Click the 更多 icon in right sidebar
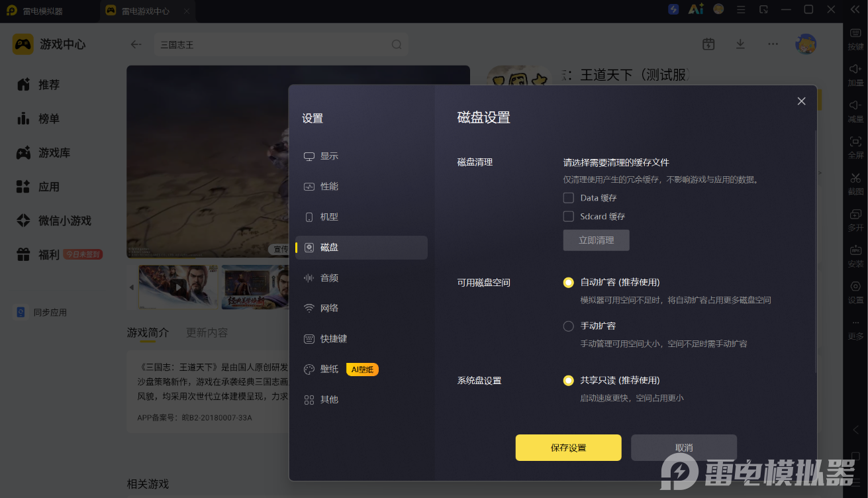Screen dimensions: 868x498 tap(855, 329)
